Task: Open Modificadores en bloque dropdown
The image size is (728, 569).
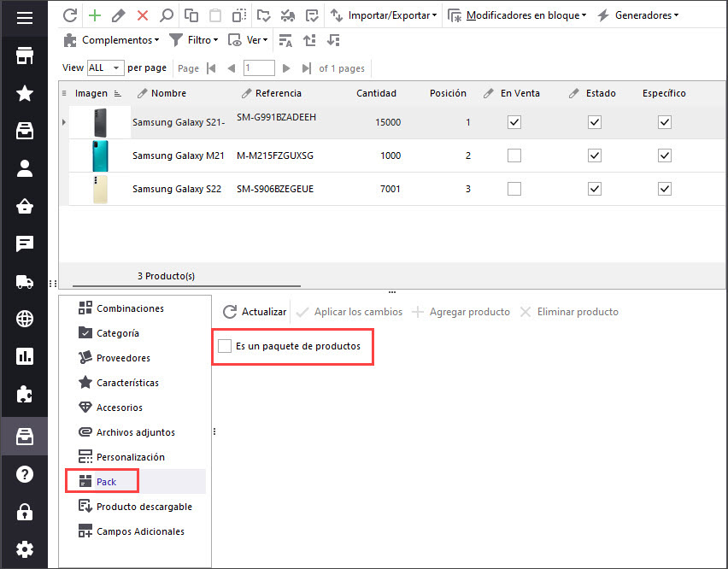Action: pos(517,15)
